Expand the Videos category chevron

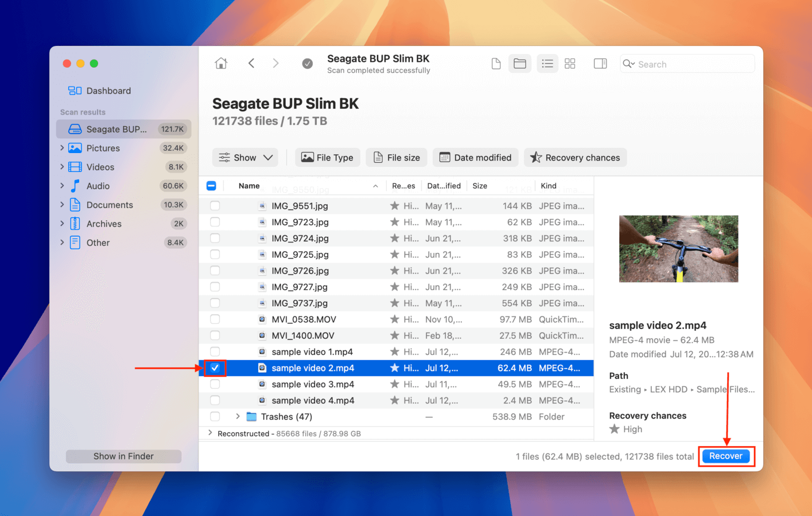coord(62,167)
